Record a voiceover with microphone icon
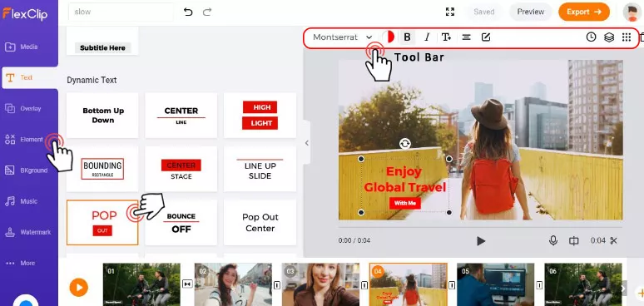The width and height of the screenshot is (644, 306). point(553,241)
